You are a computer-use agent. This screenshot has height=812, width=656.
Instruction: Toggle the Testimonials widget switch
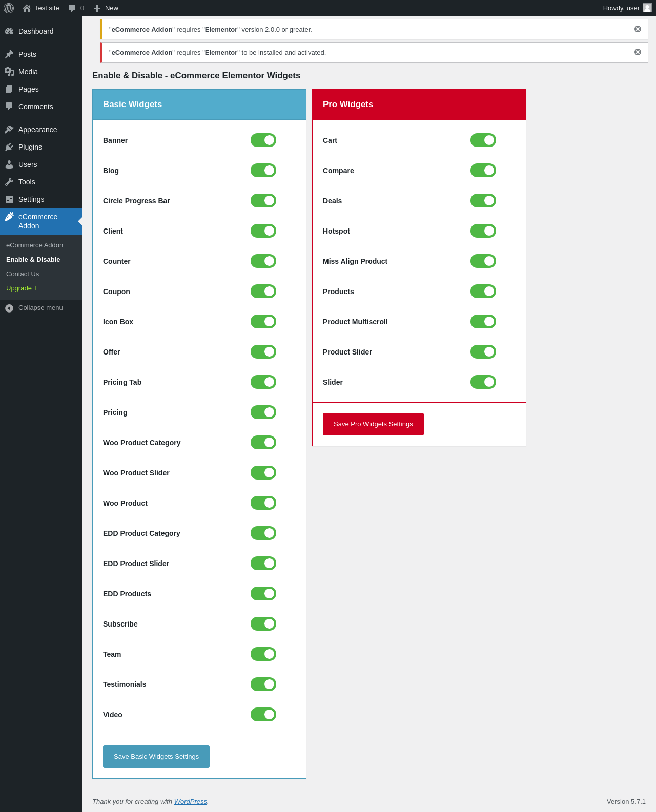pyautogui.click(x=263, y=684)
